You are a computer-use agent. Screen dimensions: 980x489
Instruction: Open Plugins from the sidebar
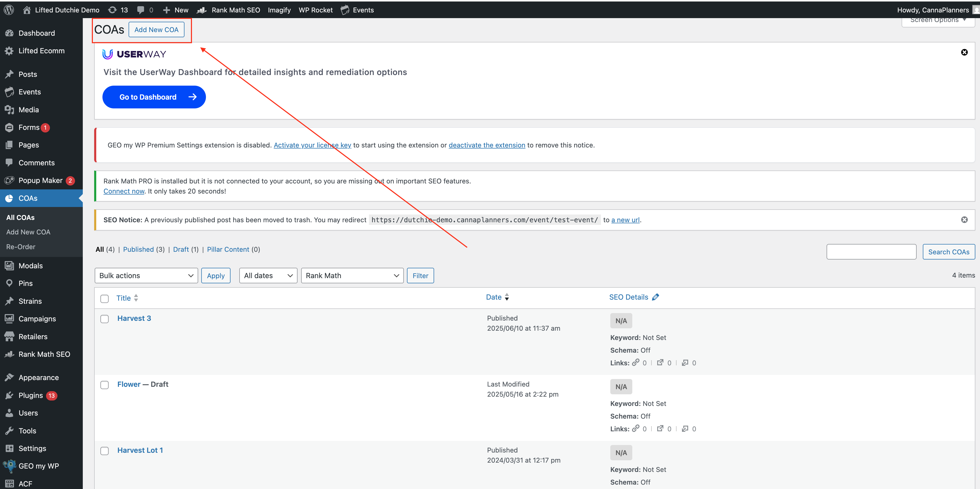point(31,395)
